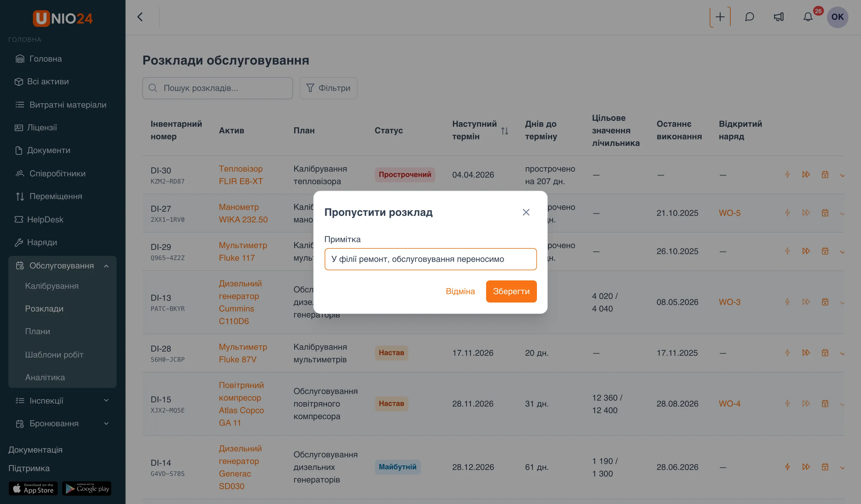Click the Відміна button
The image size is (861, 504).
tap(460, 291)
